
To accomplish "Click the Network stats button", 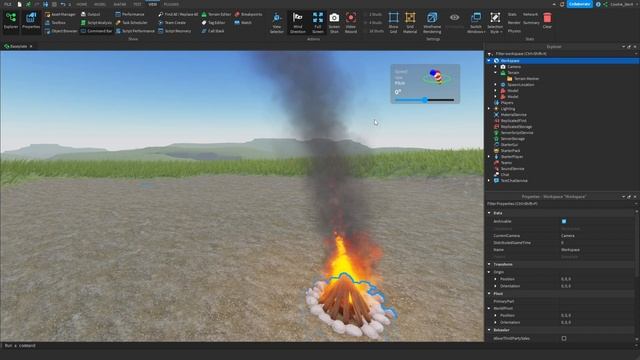I will (x=530, y=14).
